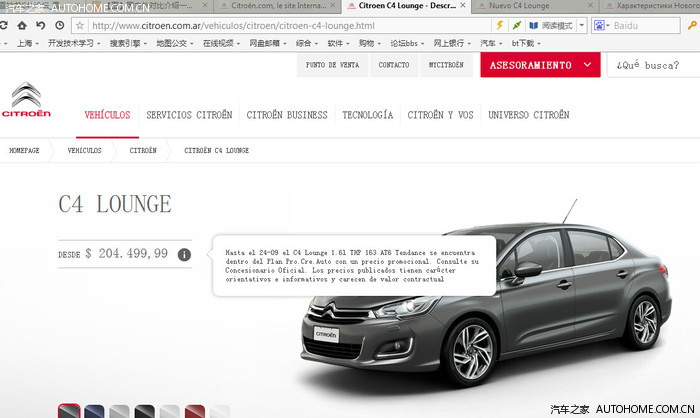Open the VEHÍCULOS menu
700x418 pixels.
(x=107, y=115)
